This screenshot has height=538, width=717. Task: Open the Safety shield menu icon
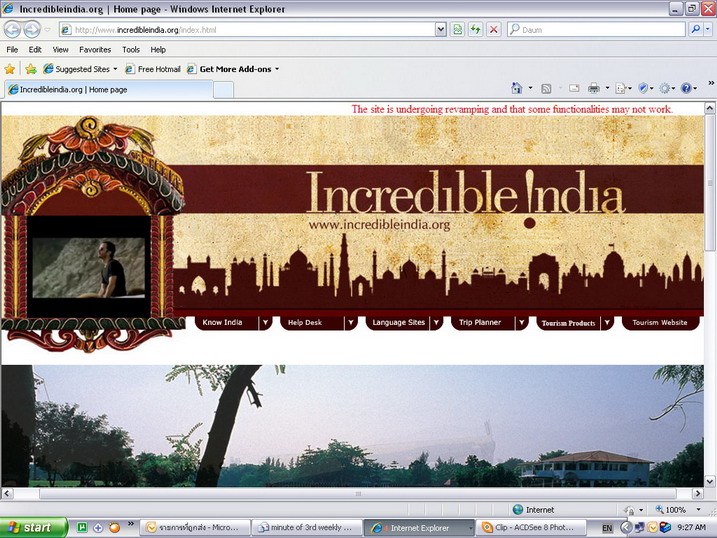(645, 88)
